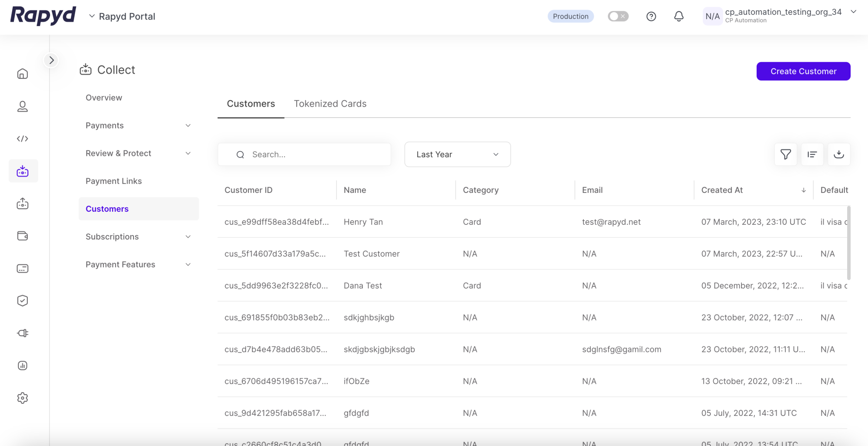Viewport: 868px width, 446px height.
Task: Open the Last Year date range dropdown
Action: pyautogui.click(x=457, y=155)
